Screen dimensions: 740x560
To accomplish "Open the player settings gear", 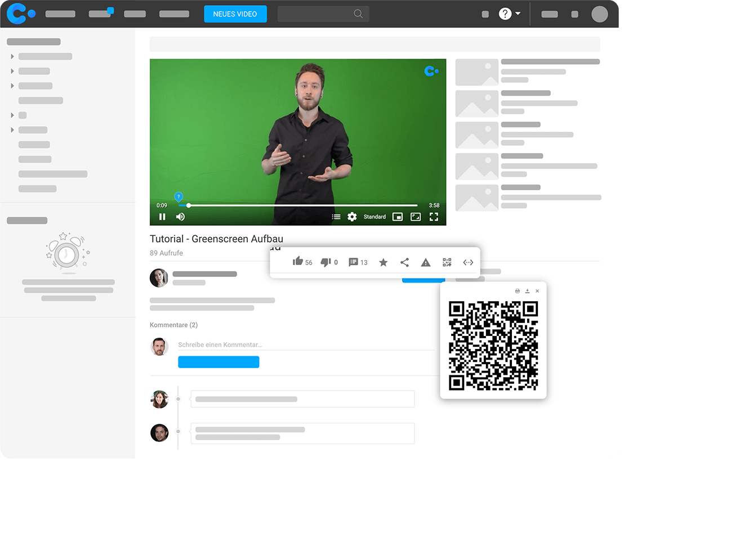I will 352,217.
